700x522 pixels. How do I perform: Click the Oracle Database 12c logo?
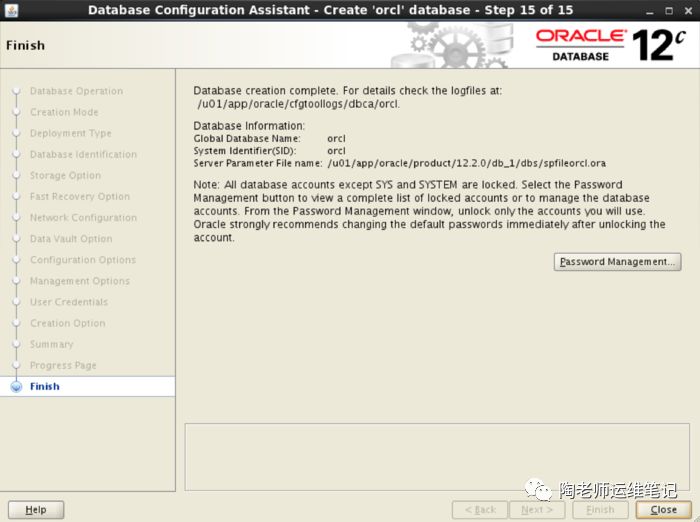point(610,45)
